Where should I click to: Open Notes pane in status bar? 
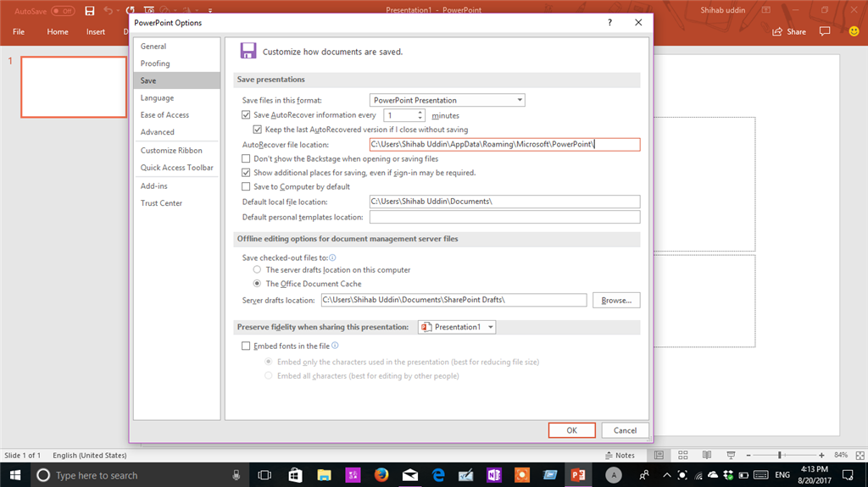620,455
